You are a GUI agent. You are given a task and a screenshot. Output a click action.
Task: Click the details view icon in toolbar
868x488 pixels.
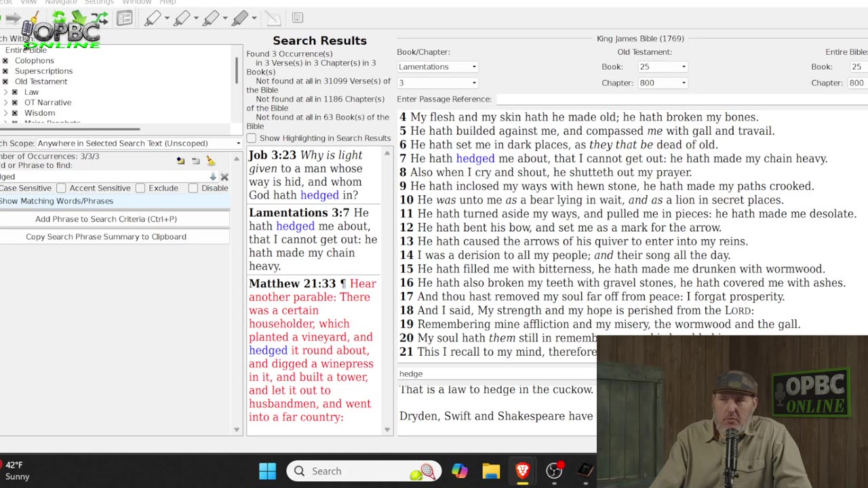(x=124, y=18)
